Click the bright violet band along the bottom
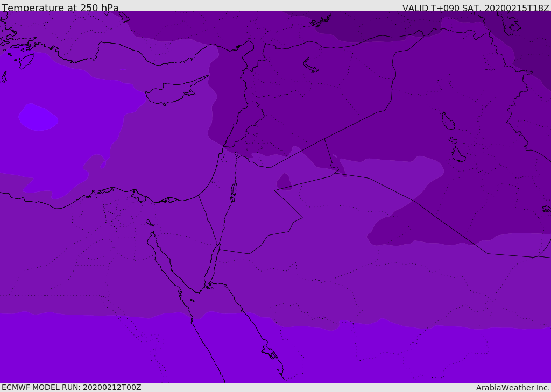551x392 pixels. [x=108, y=350]
